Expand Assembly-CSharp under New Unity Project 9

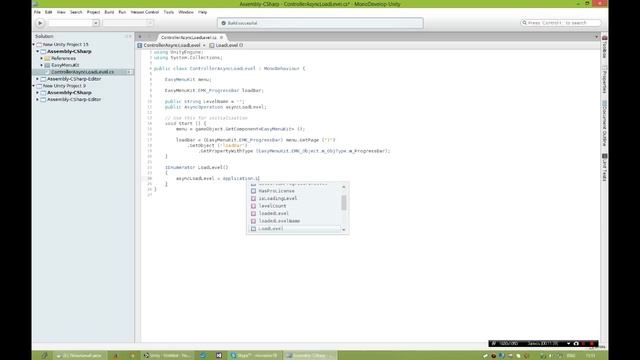pos(38,93)
